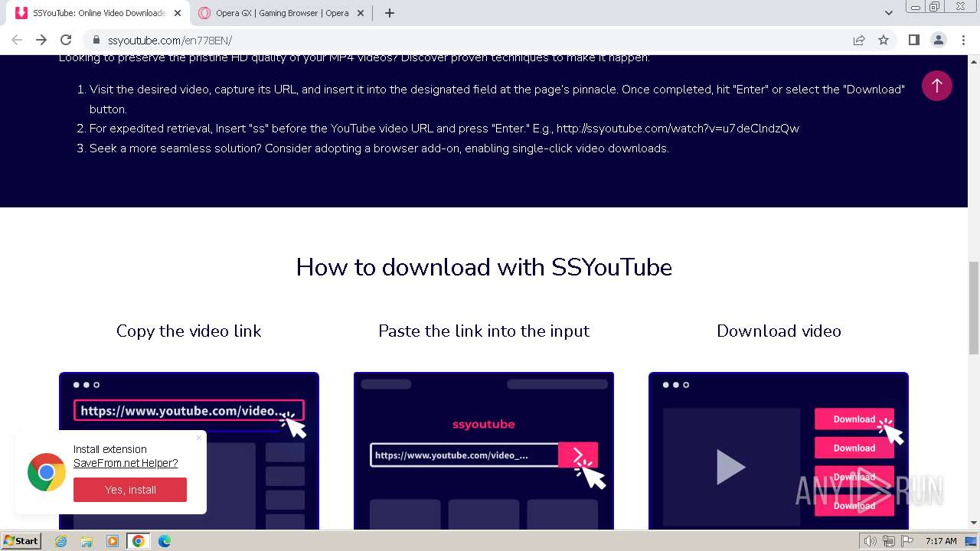Close the Opera GX tab
Image resolution: width=980 pixels, height=551 pixels.
click(361, 13)
